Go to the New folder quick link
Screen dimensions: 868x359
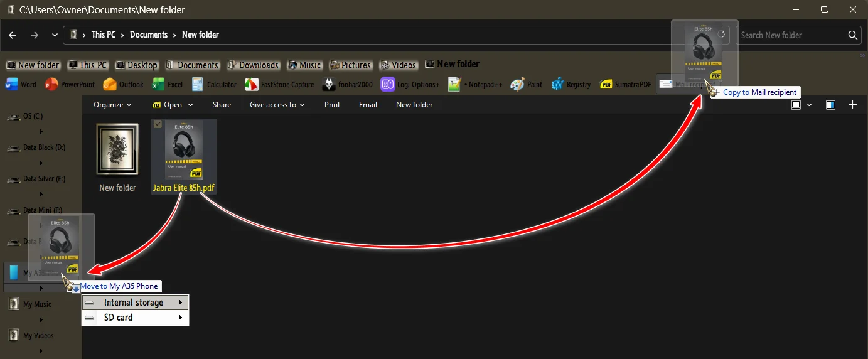(x=33, y=65)
